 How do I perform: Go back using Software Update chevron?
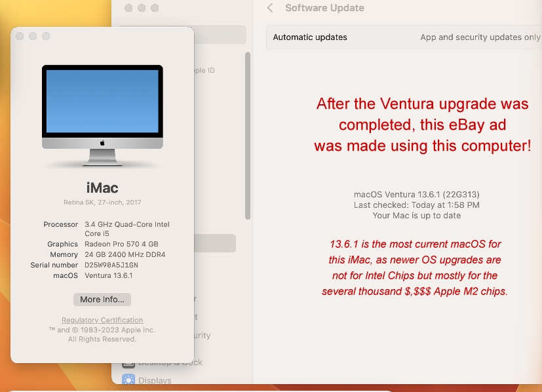click(x=270, y=8)
